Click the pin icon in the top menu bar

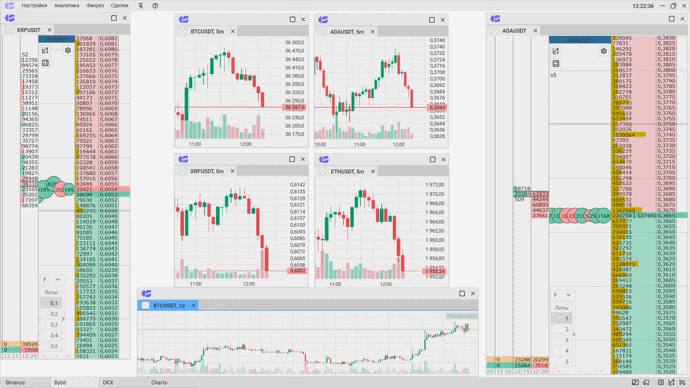(140, 6)
